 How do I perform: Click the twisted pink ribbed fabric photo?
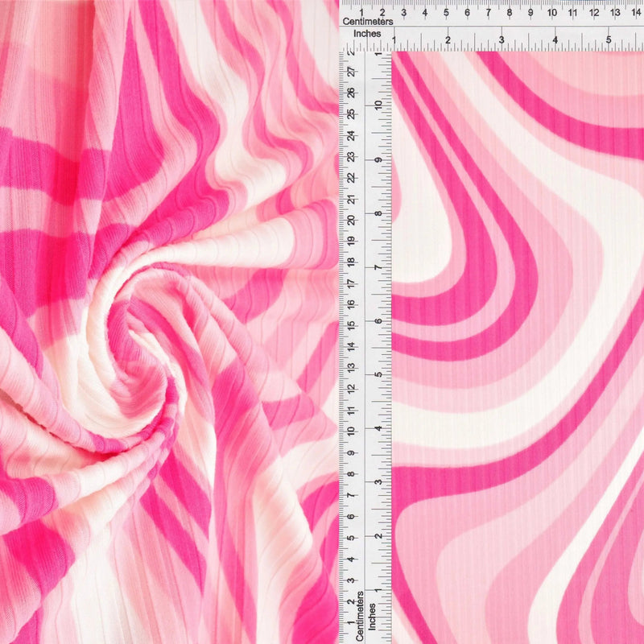(x=169, y=322)
